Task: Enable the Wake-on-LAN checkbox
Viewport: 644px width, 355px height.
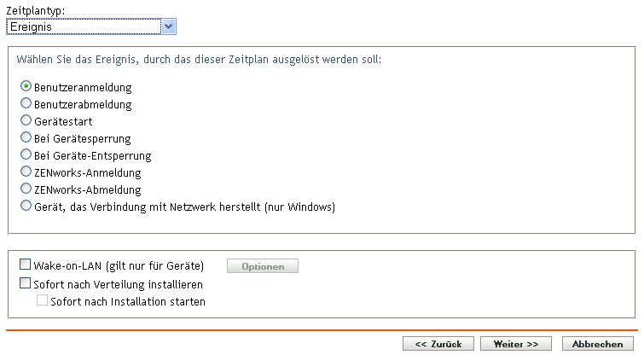Action: click(24, 266)
